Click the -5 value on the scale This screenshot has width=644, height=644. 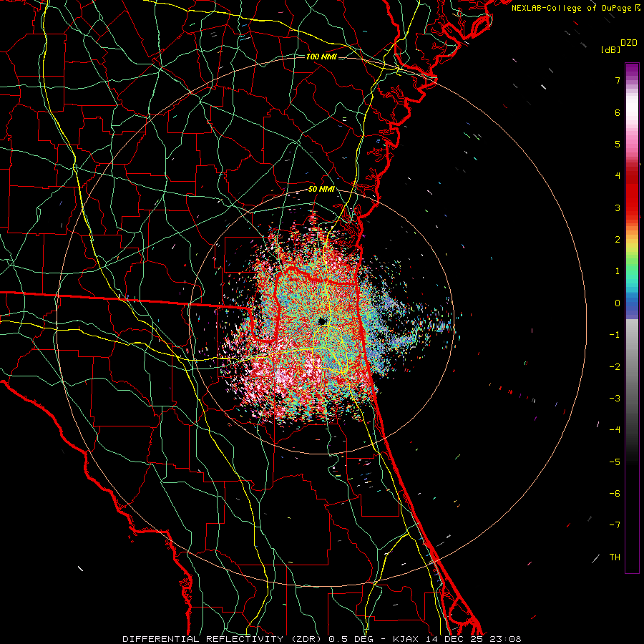click(615, 462)
